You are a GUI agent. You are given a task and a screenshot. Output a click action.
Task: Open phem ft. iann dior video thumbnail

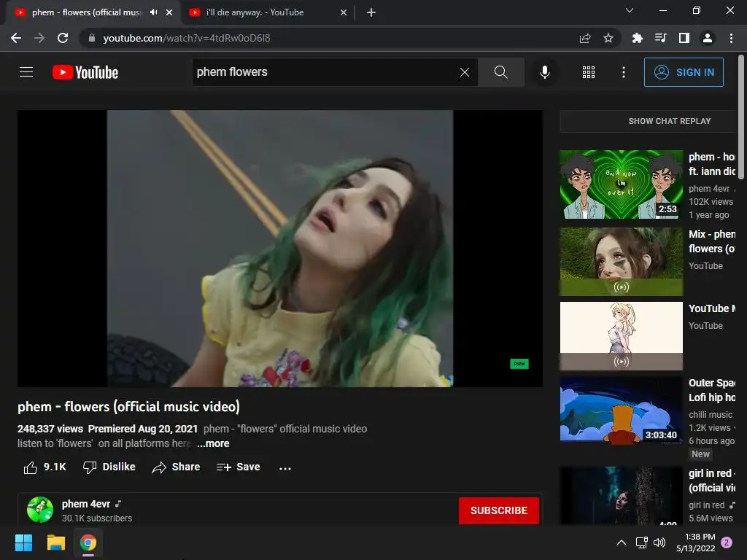pyautogui.click(x=622, y=184)
